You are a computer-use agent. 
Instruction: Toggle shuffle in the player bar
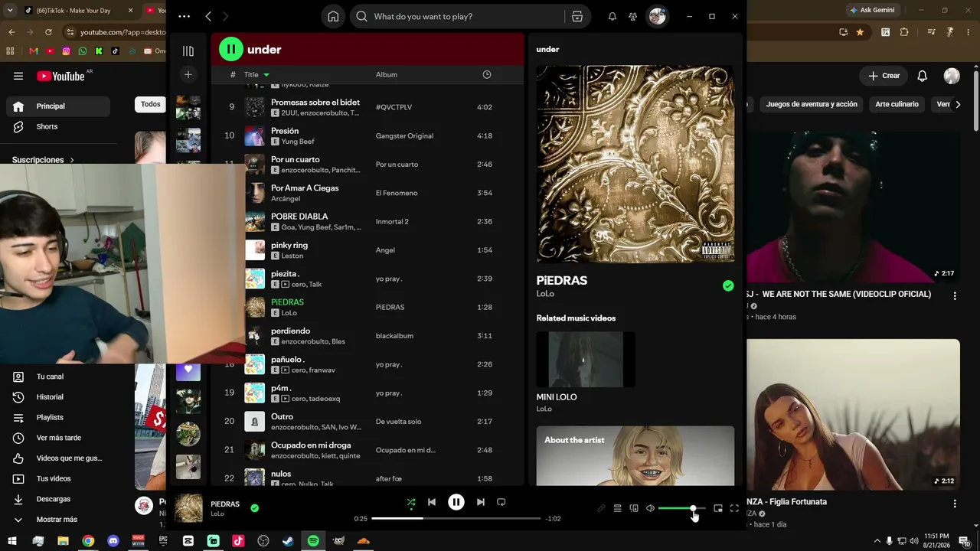click(411, 502)
